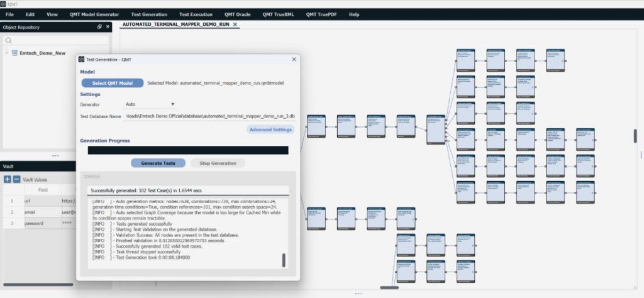
Task: Click the 'url' field cell in Vault
Action: coord(43,201)
